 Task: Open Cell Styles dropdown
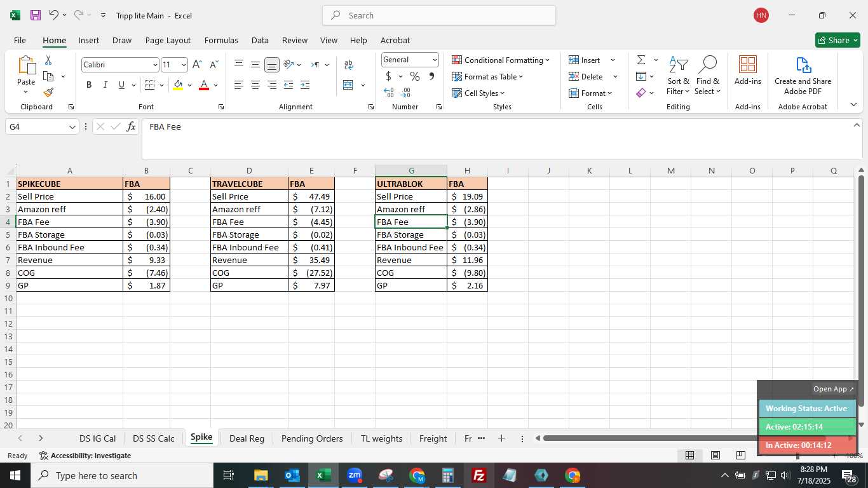click(478, 93)
